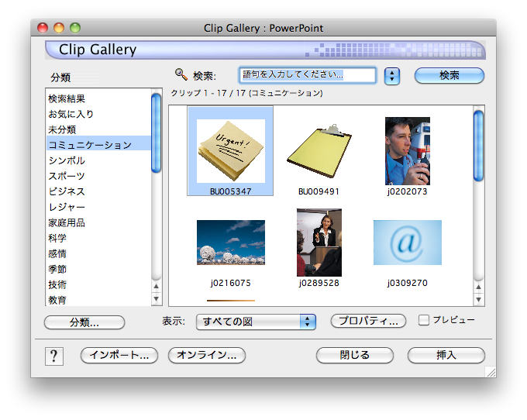Viewport: 527px width, 420px height.
Task: Click the 検索 button
Action: [449, 76]
